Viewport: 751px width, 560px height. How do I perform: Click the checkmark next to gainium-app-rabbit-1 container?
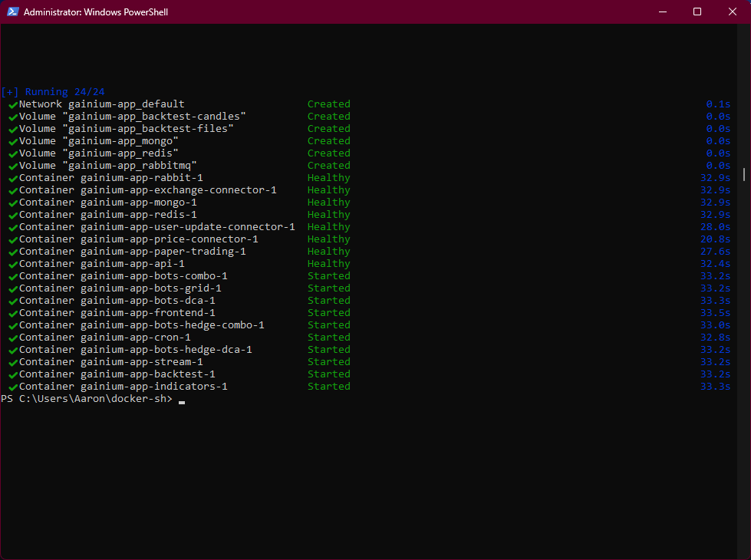13,178
